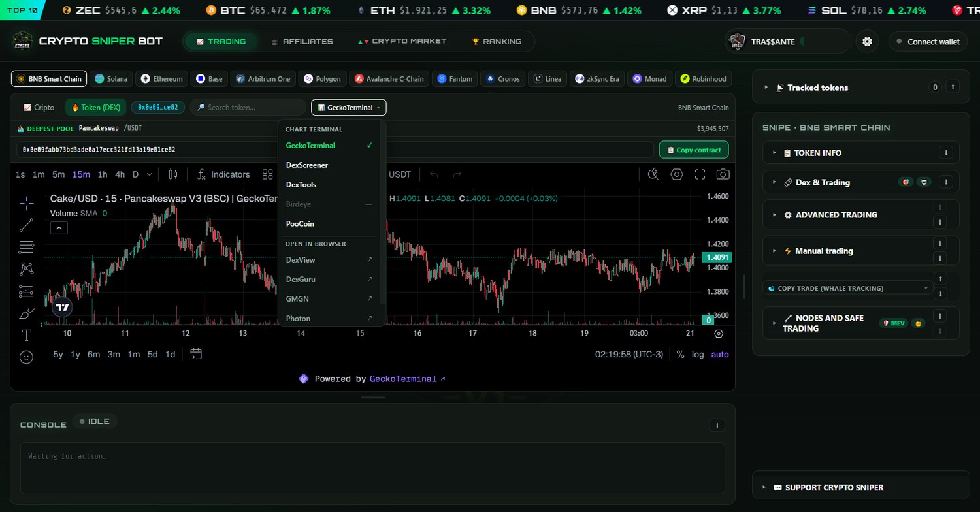Undo last chart action
This screenshot has height=512, width=980.
click(434, 174)
